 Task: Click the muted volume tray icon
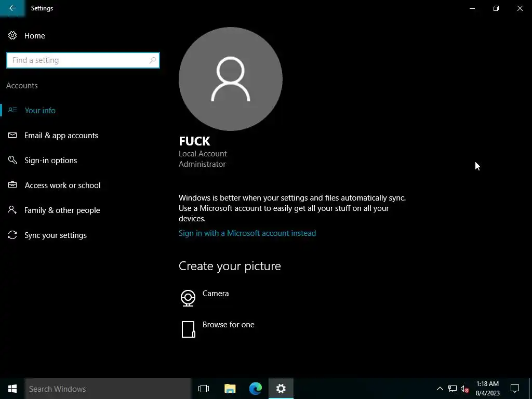pyautogui.click(x=465, y=389)
